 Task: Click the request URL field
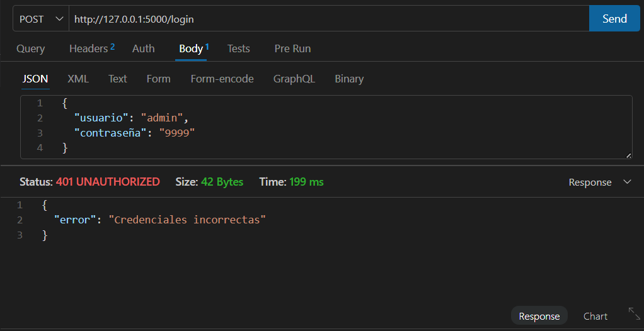tap(329, 19)
